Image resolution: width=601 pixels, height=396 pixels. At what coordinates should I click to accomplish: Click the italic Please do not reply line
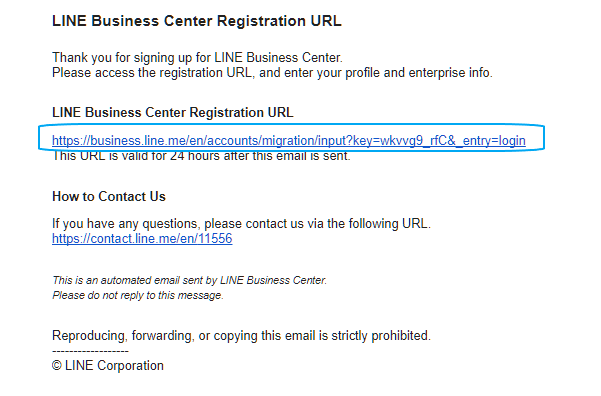click(x=138, y=295)
